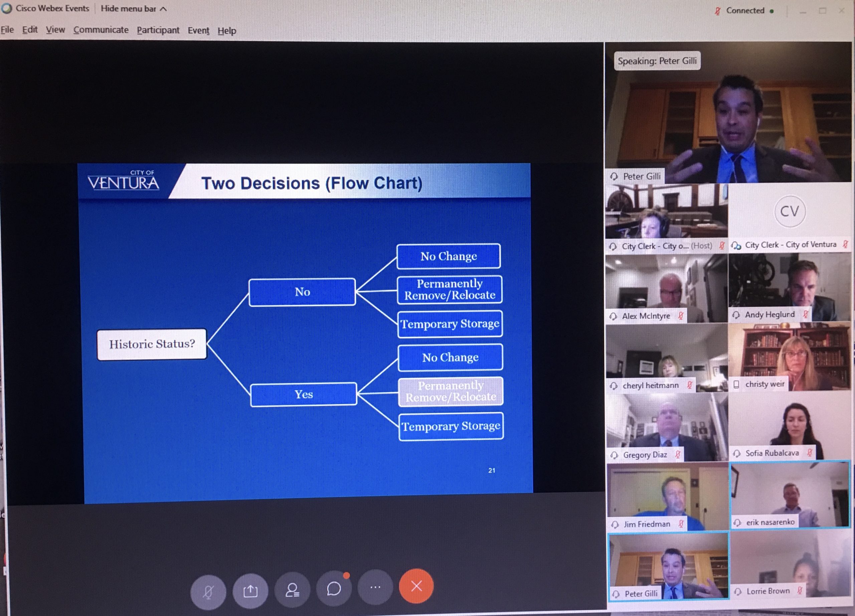
Task: Open the Help menu
Action: pyautogui.click(x=226, y=30)
